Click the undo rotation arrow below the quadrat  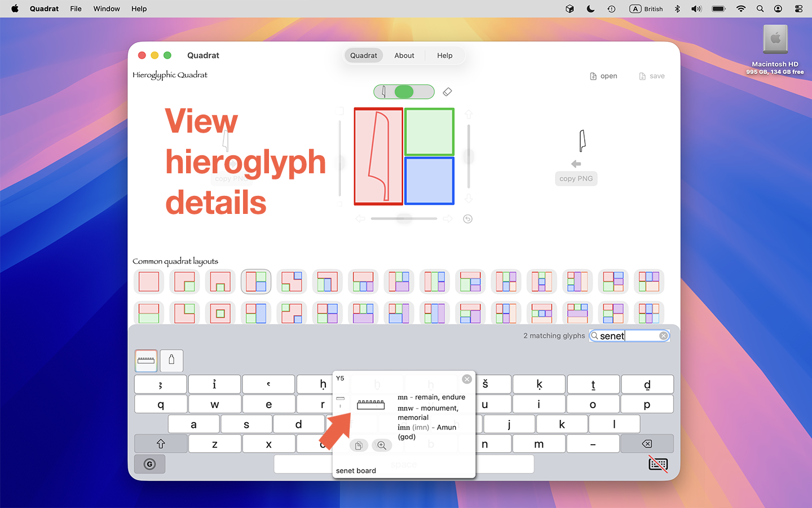coord(467,218)
